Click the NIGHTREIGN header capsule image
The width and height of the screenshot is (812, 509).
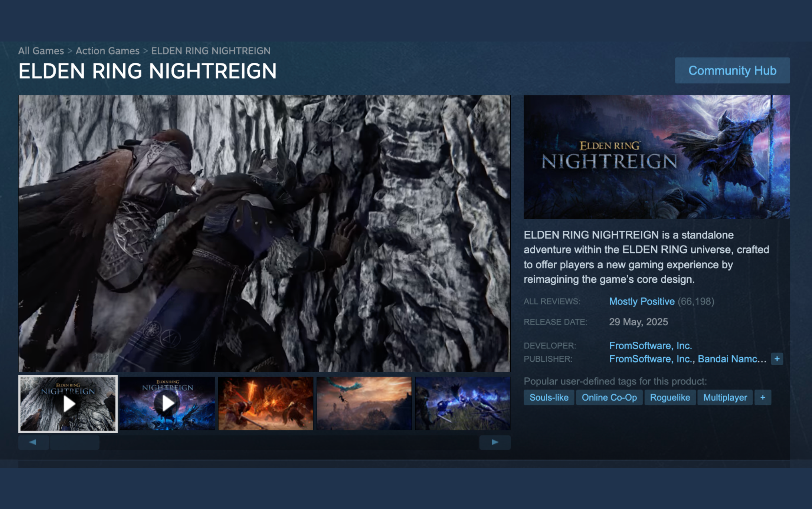click(x=657, y=157)
